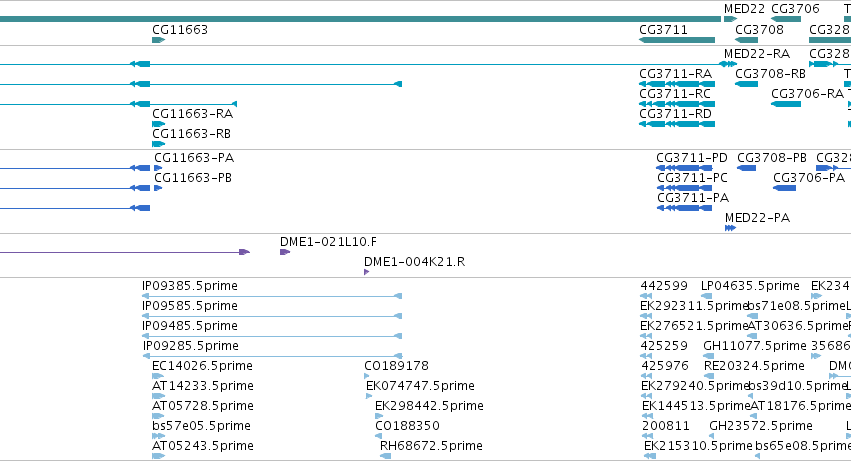Select the CG3706-RA transcript label
Viewport: 851px width, 461px height.
pos(807,94)
